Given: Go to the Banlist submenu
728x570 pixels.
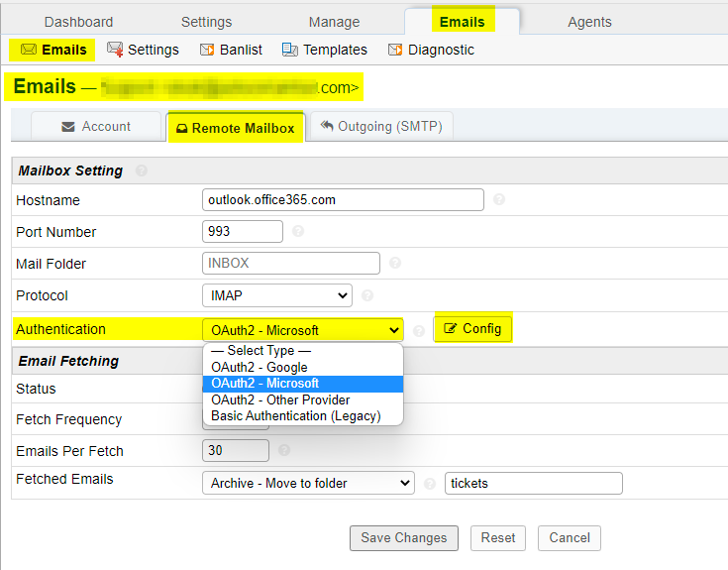Looking at the screenshot, I should pos(231,50).
